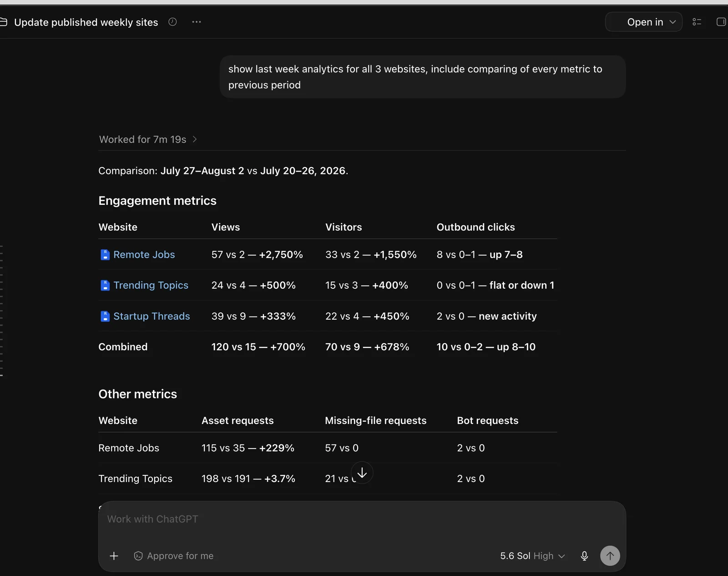Click the cell '33 vs 2 — +1,550%'
728x576 pixels.
pyautogui.click(x=371, y=255)
